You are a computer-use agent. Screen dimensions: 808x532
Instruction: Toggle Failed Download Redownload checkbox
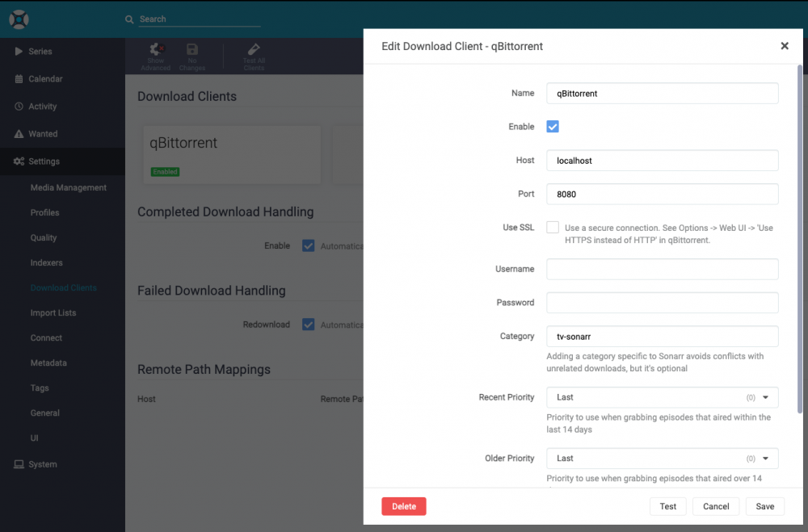308,325
